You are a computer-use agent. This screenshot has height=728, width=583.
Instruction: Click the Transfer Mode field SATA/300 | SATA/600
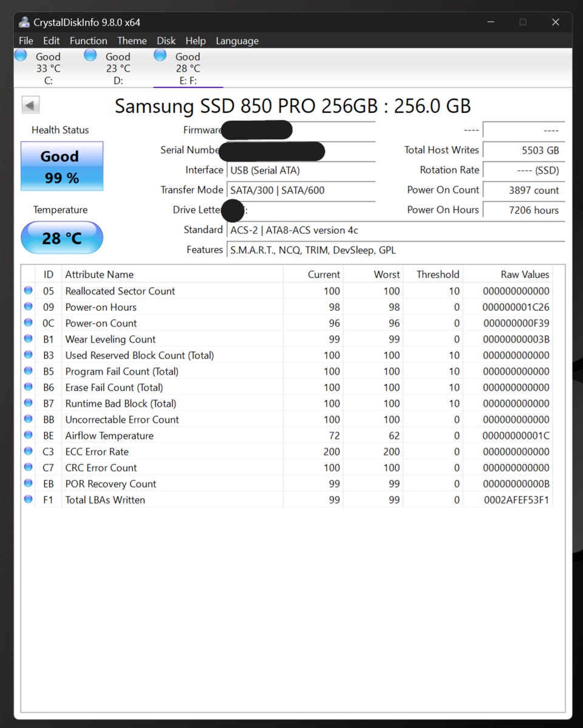point(301,191)
